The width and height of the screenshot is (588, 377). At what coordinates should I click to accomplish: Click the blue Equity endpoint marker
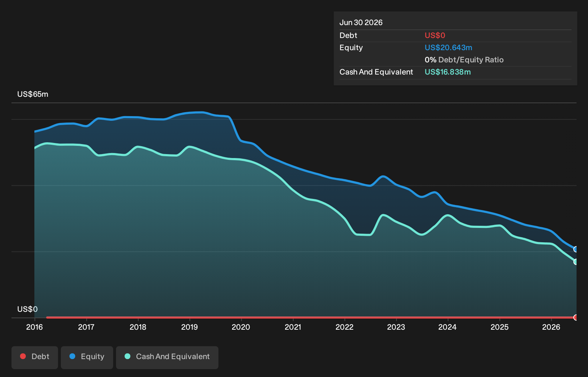(576, 249)
